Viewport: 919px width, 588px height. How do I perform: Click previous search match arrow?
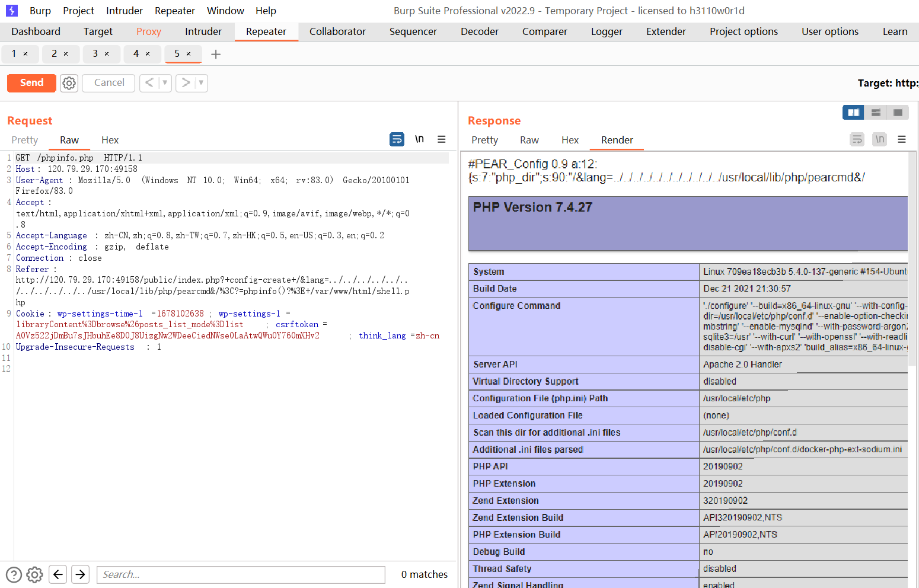click(58, 574)
